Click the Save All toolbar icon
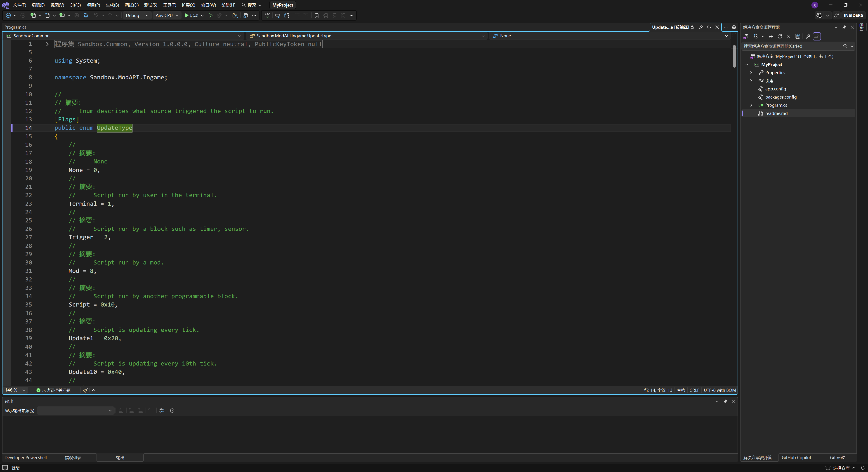The image size is (868, 472). point(86,16)
